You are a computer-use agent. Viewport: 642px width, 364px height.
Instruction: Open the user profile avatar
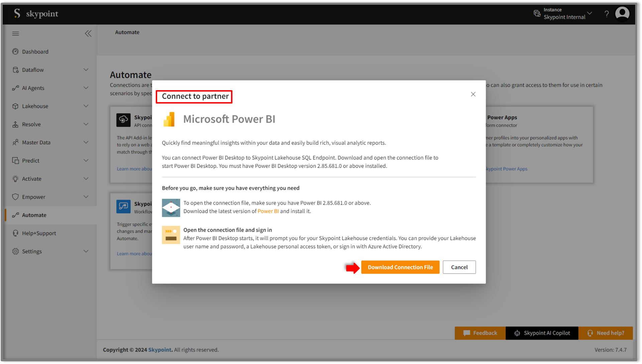point(622,14)
